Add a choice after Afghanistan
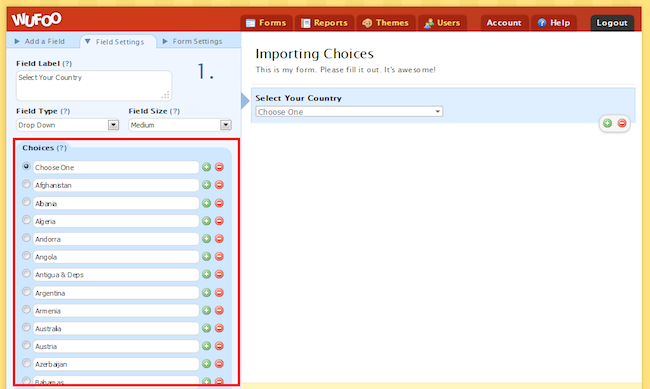The width and height of the screenshot is (650, 389). coord(206,185)
